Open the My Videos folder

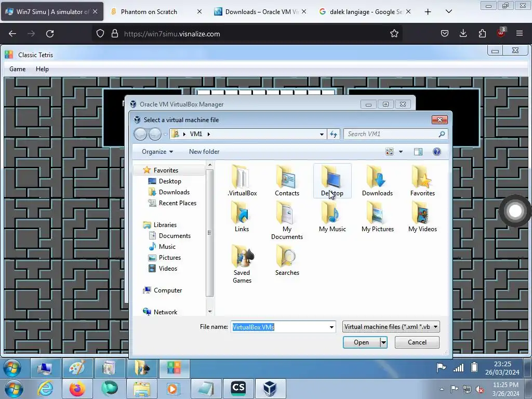click(422, 217)
